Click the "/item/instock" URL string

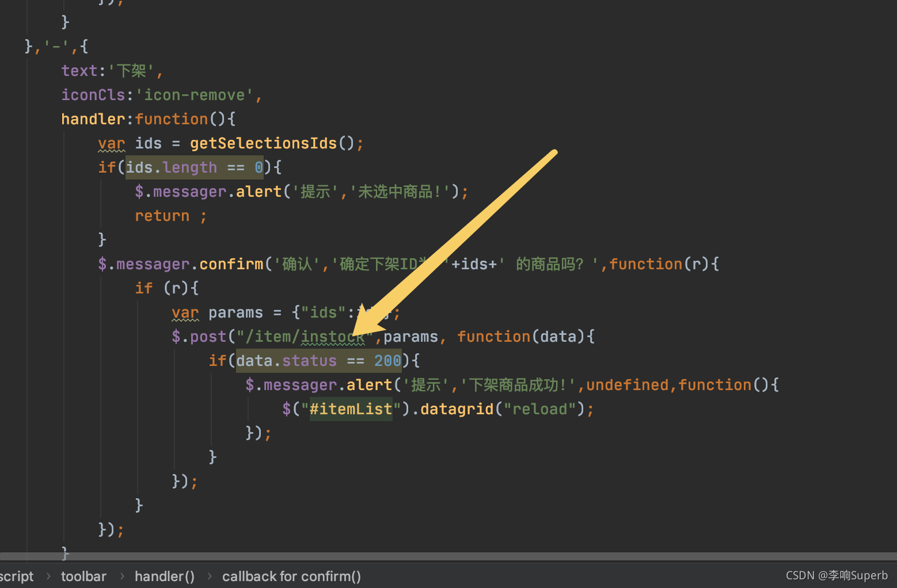point(305,337)
